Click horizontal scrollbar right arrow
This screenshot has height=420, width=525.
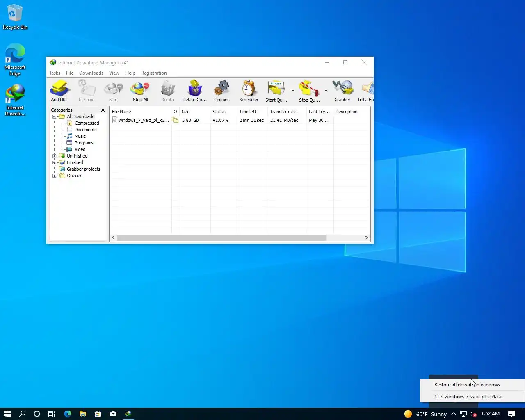pos(366,237)
